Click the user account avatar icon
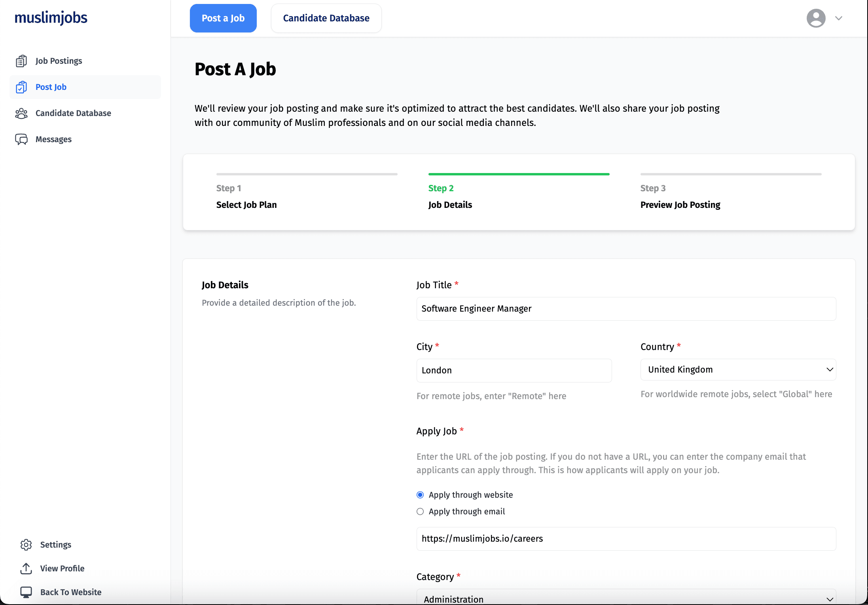This screenshot has height=605, width=868. [x=816, y=18]
